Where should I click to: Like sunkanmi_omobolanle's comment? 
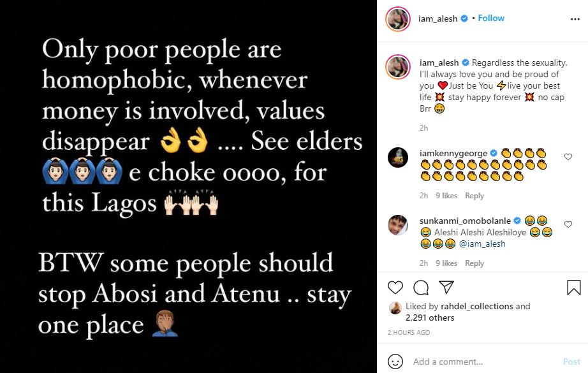(x=568, y=224)
